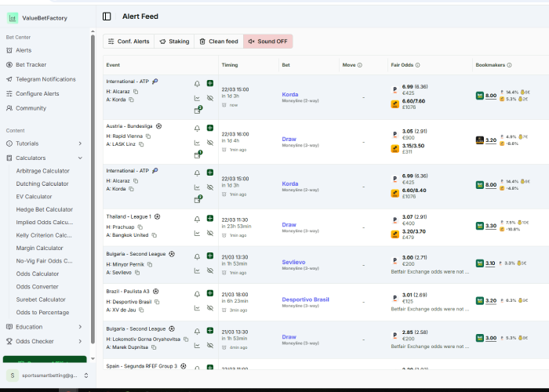This screenshot has width=549, height=392.
Task: Copy the XV de Jau team name
Action: pyautogui.click(x=141, y=310)
